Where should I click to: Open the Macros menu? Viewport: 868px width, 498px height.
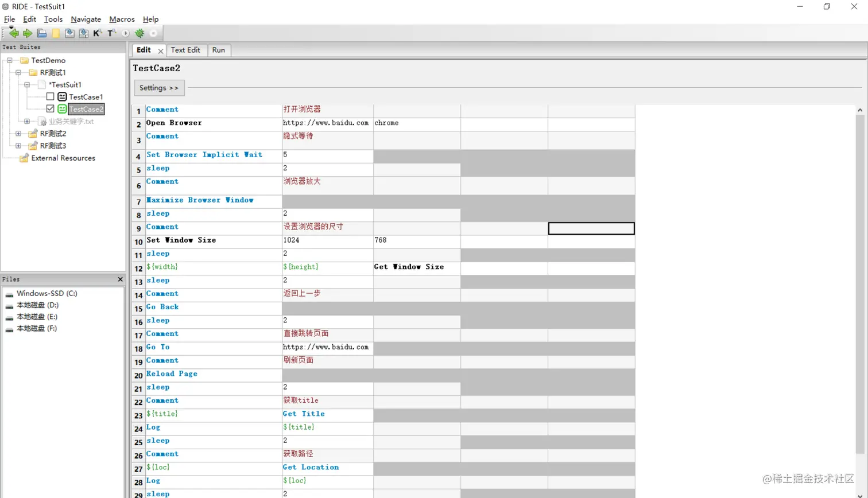[x=122, y=19]
